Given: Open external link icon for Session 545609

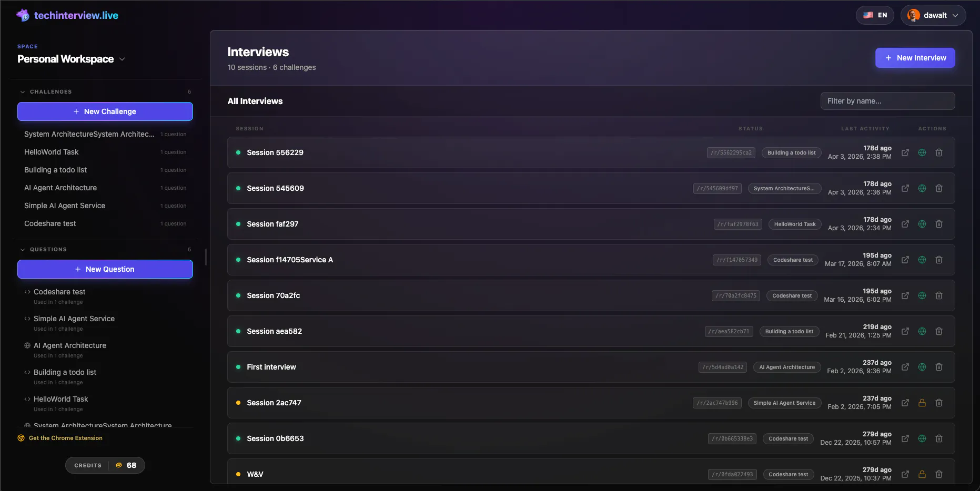Looking at the screenshot, I should pos(905,188).
